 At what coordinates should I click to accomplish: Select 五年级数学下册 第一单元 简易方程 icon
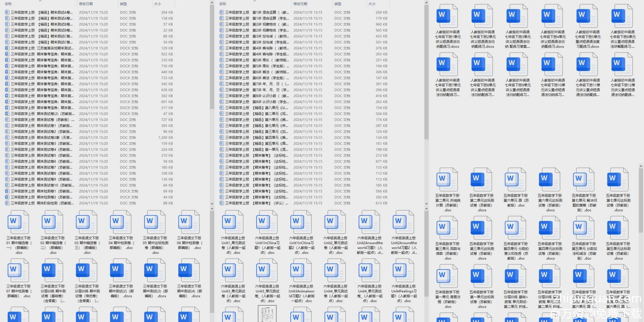coord(447,276)
